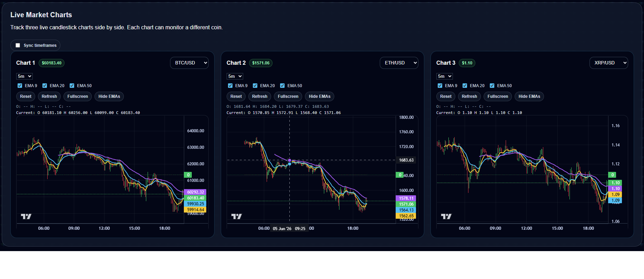
Task: Click Reset button in Chart 1
Action: 26,96
